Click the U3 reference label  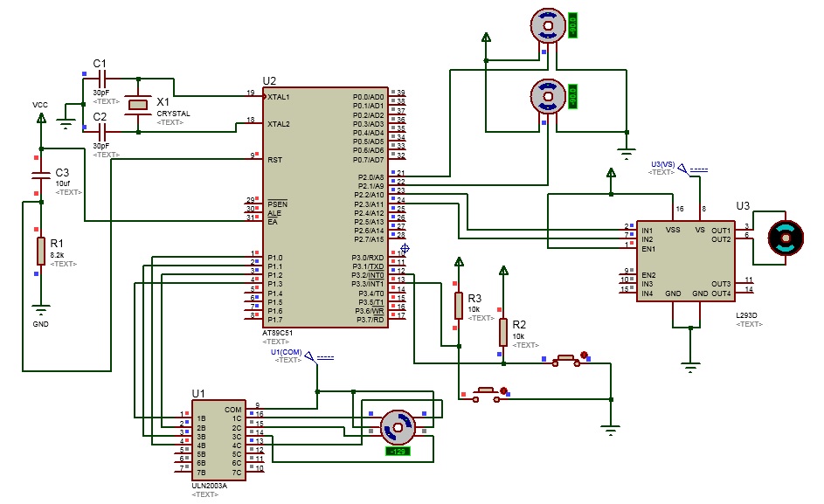click(743, 206)
